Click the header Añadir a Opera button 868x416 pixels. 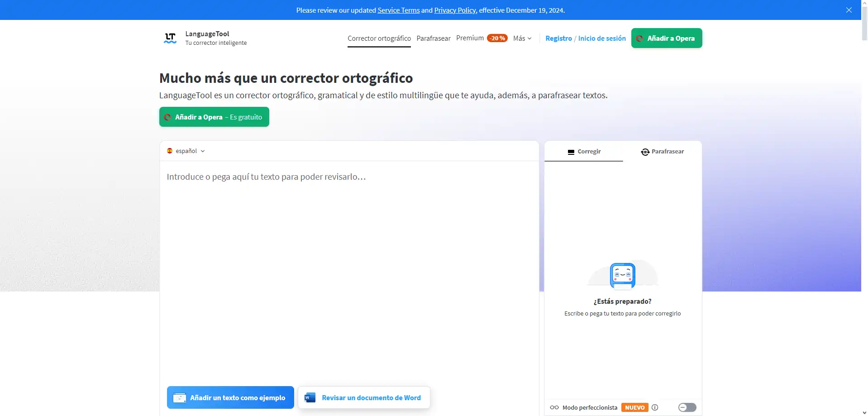[667, 38]
